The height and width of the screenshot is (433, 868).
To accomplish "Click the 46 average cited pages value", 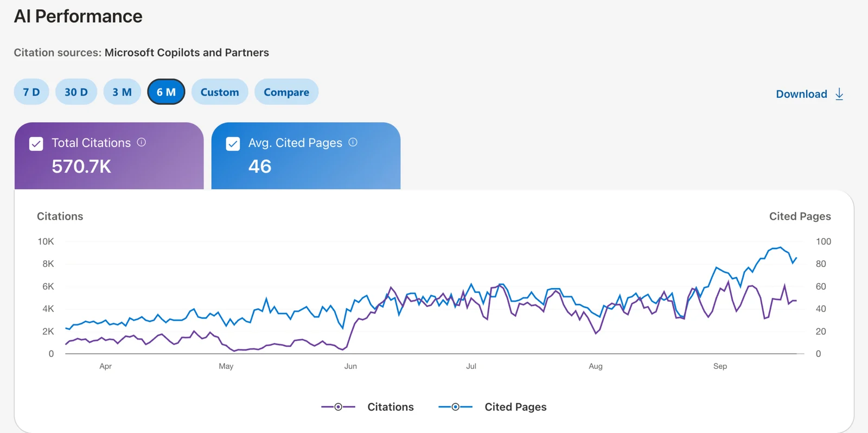I will click(260, 167).
